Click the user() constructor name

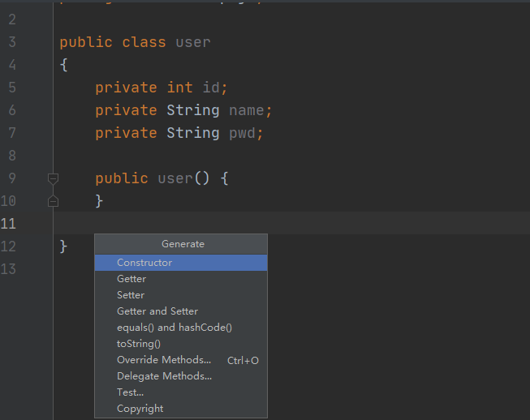[175, 178]
